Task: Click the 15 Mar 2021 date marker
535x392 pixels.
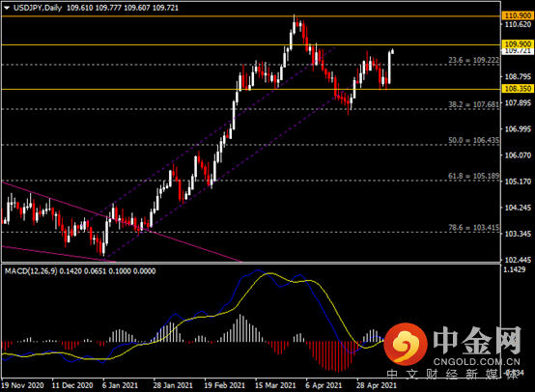Action: [275, 385]
